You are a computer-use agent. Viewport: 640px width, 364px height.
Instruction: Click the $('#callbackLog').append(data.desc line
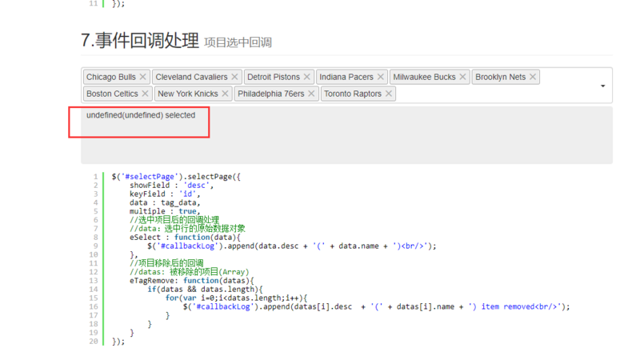292,246
